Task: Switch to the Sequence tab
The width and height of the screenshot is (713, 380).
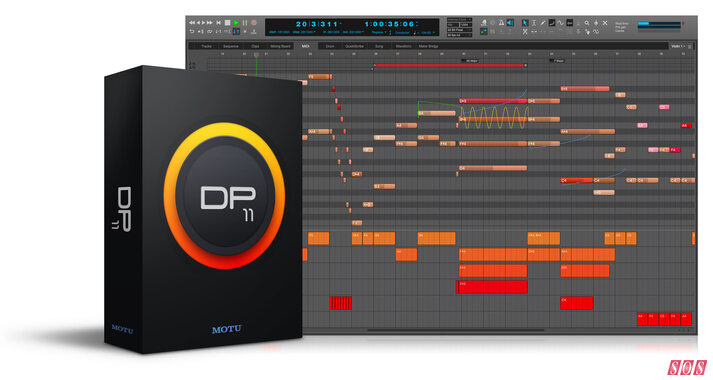Action: click(231, 46)
